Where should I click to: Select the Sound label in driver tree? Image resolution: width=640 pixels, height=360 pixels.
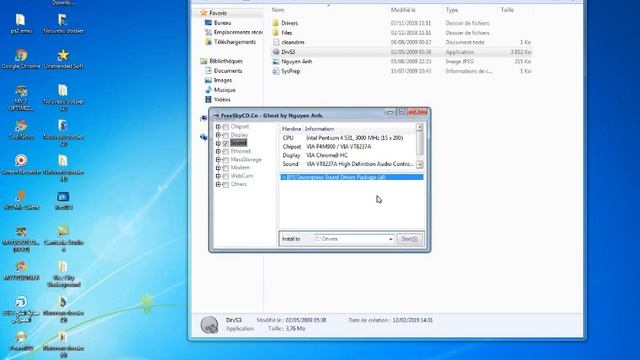click(x=238, y=143)
